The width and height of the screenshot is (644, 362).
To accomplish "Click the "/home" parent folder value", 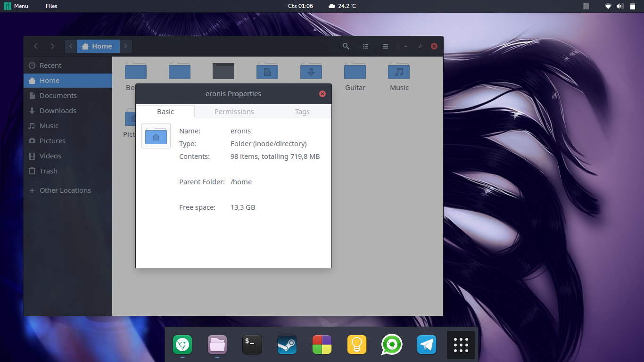I will [x=241, y=182].
